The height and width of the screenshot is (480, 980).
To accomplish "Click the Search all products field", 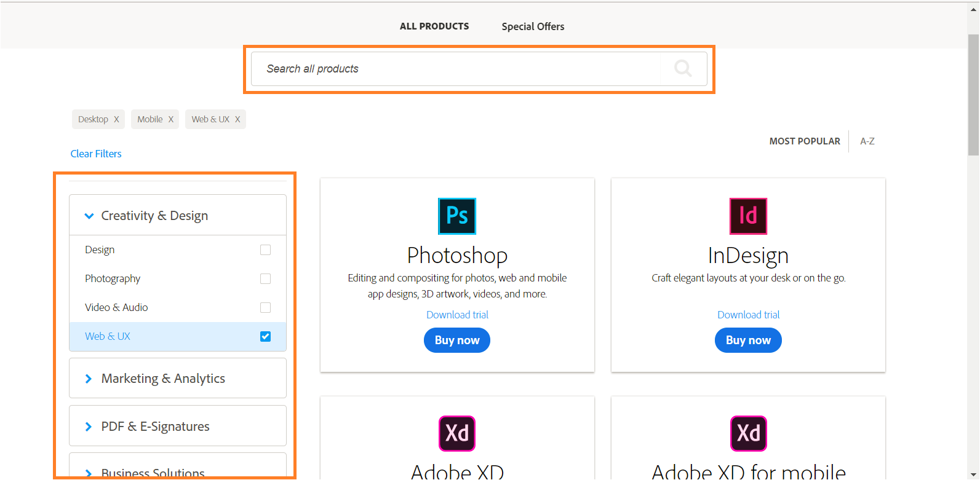I will click(x=455, y=69).
